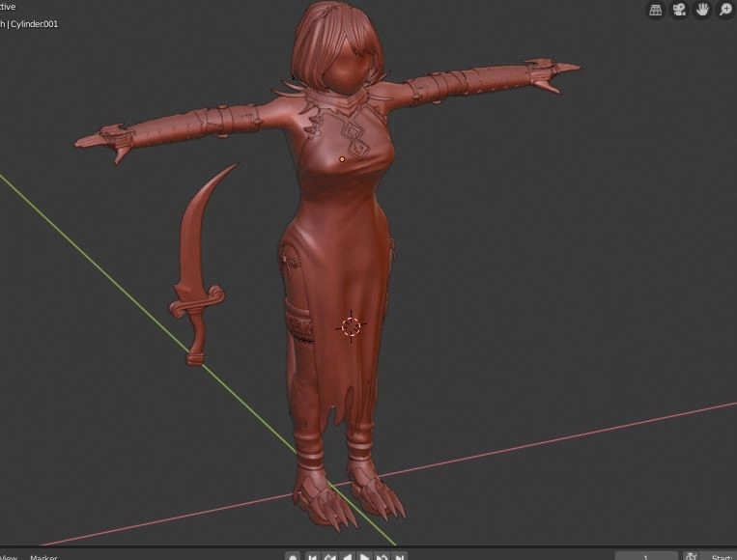
Task: Play the animation forward
Action: point(364,556)
